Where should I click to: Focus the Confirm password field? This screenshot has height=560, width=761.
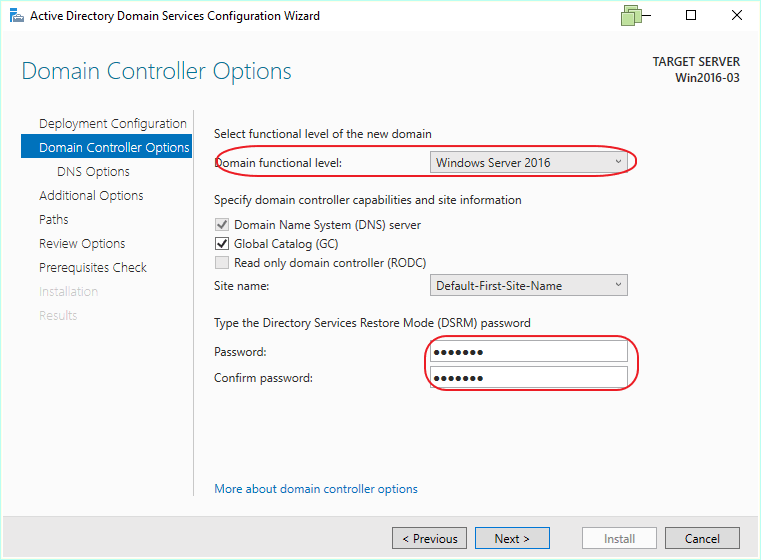(529, 378)
